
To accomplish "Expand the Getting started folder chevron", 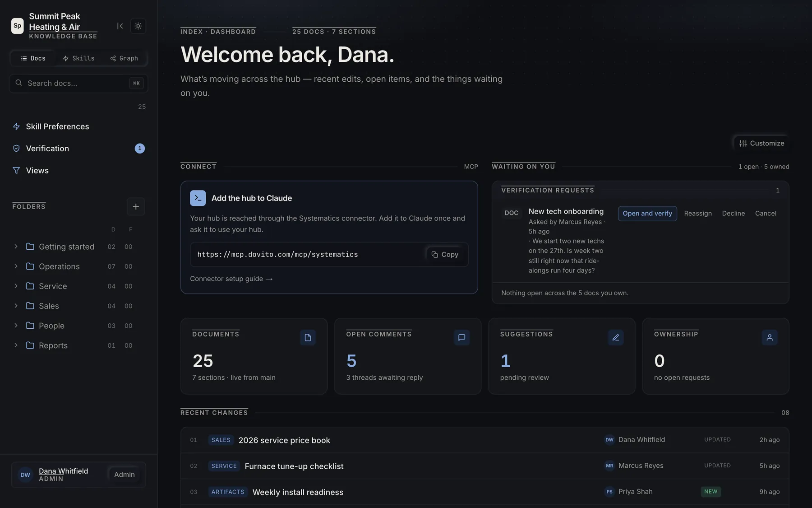I will [16, 247].
